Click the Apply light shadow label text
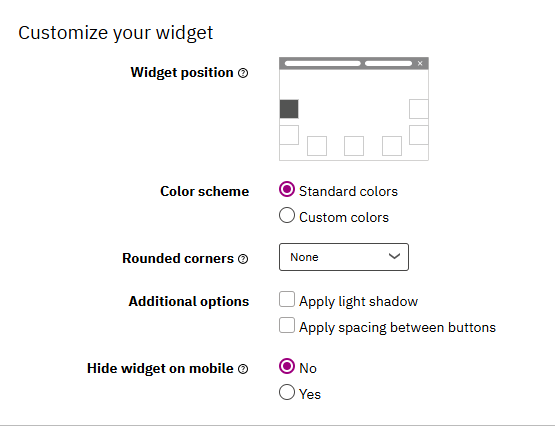 [x=359, y=301]
